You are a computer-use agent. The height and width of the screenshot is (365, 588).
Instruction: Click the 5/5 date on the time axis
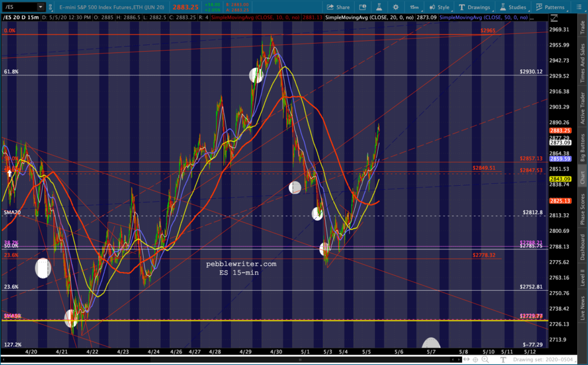click(366, 352)
